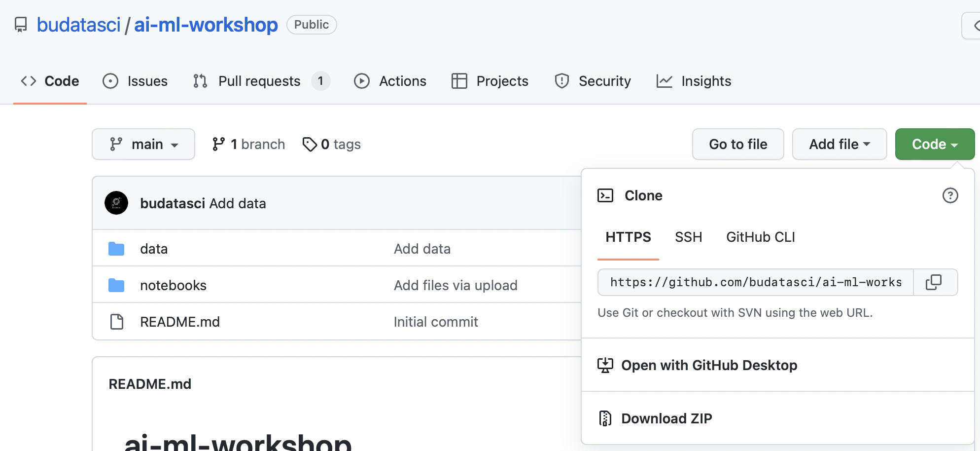Click the data folder icon

[x=116, y=249]
